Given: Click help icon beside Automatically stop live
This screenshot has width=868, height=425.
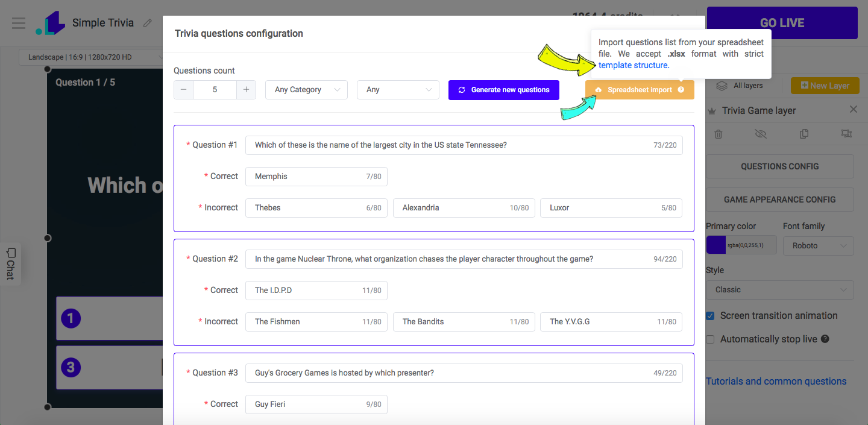Looking at the screenshot, I should coord(825,339).
